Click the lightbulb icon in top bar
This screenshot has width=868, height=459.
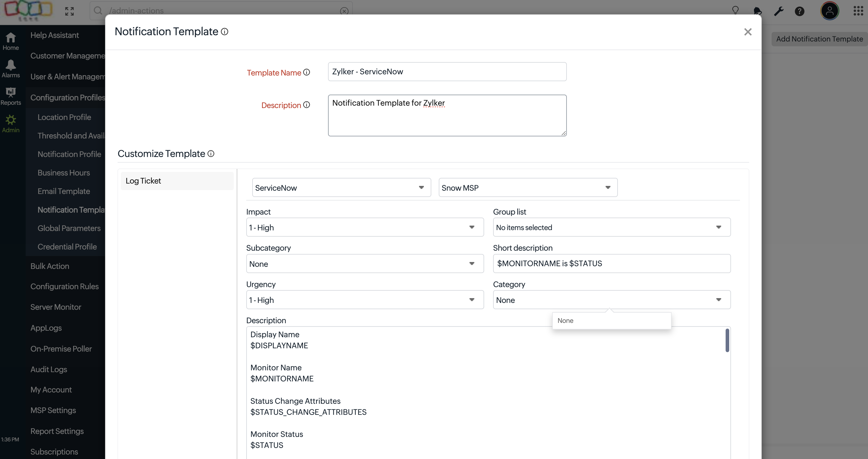[x=735, y=10]
